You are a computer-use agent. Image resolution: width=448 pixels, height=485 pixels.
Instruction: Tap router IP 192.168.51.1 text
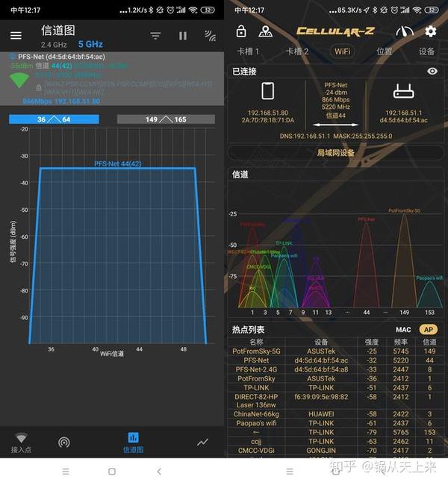coord(403,113)
